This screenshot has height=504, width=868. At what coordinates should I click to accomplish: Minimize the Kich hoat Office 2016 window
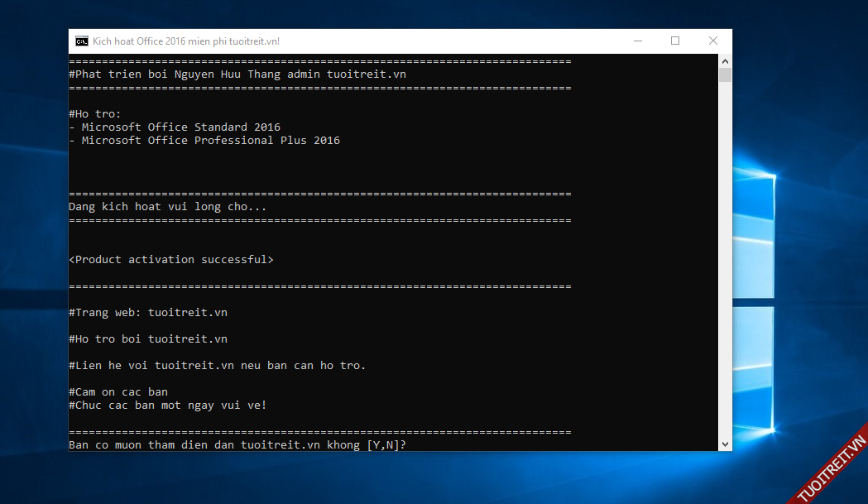(x=637, y=41)
